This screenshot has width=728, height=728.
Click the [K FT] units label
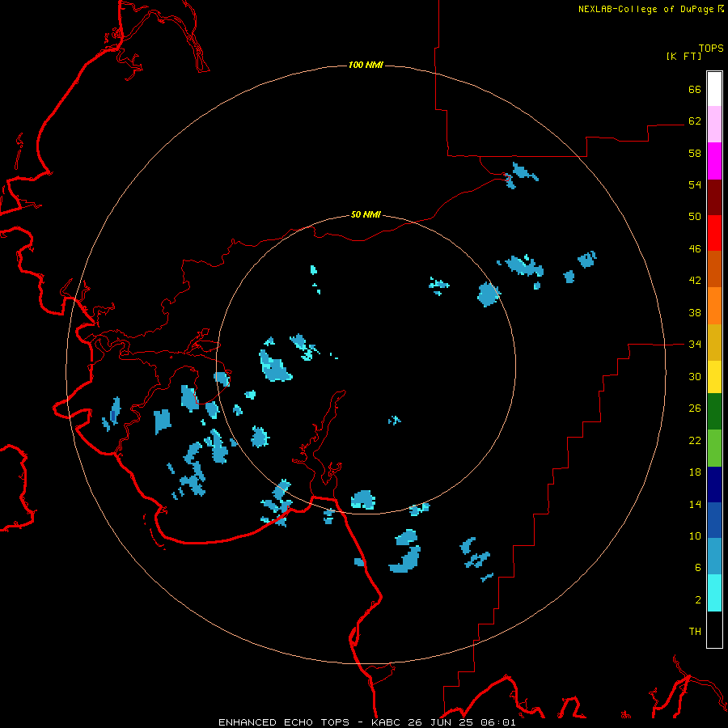coord(684,56)
